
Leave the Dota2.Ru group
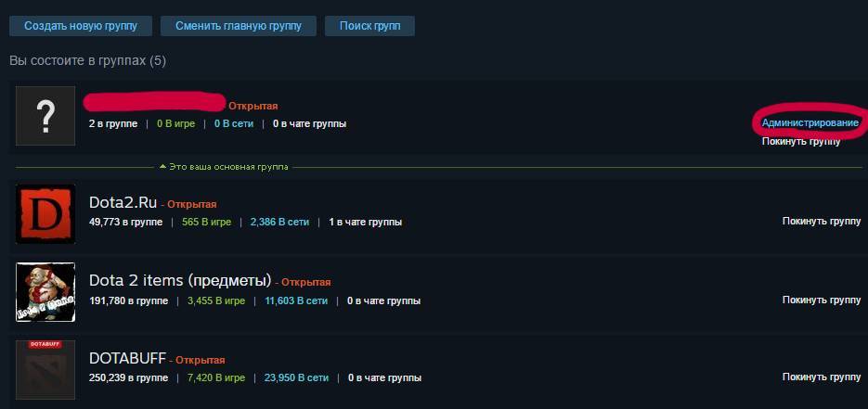(x=822, y=221)
